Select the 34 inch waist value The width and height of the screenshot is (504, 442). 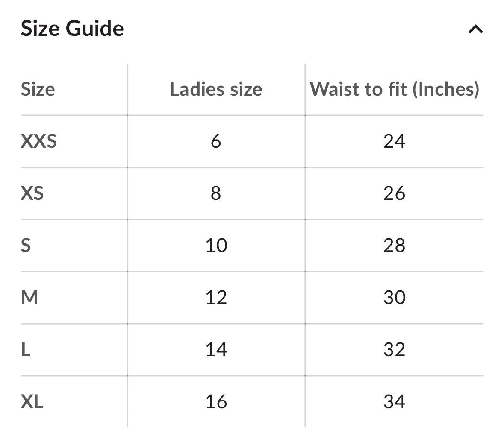pos(394,402)
